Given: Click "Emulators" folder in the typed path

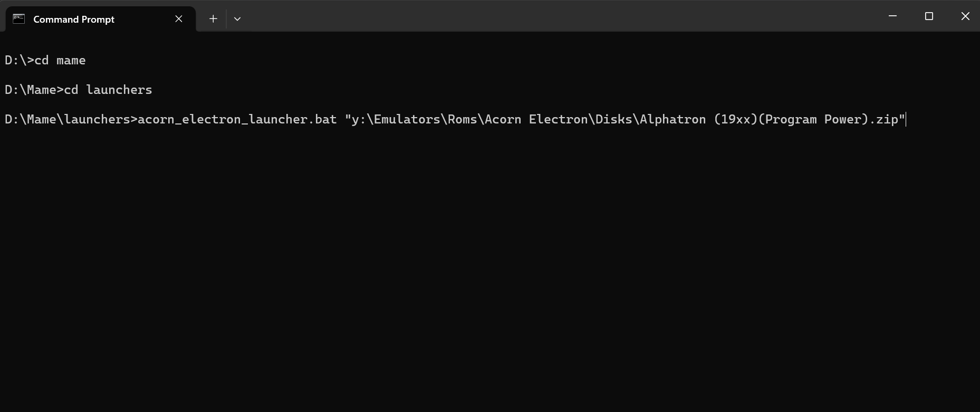Looking at the screenshot, I should [x=407, y=119].
